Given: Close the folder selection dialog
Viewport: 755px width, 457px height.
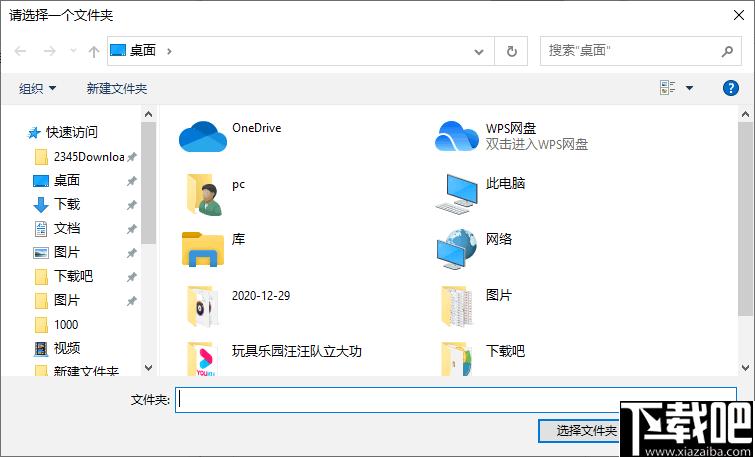Looking at the screenshot, I should pos(739,15).
